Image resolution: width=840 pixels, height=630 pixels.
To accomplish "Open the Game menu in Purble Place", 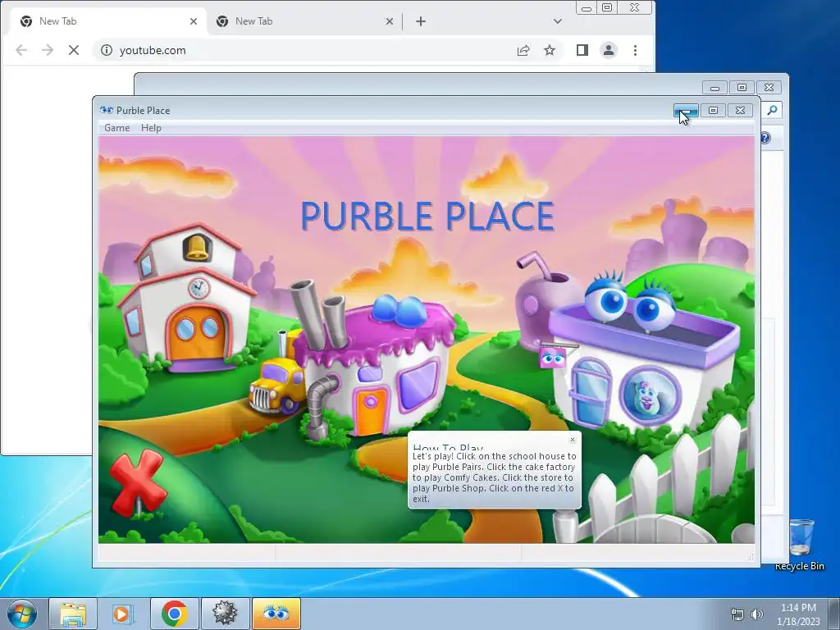I will coord(116,127).
